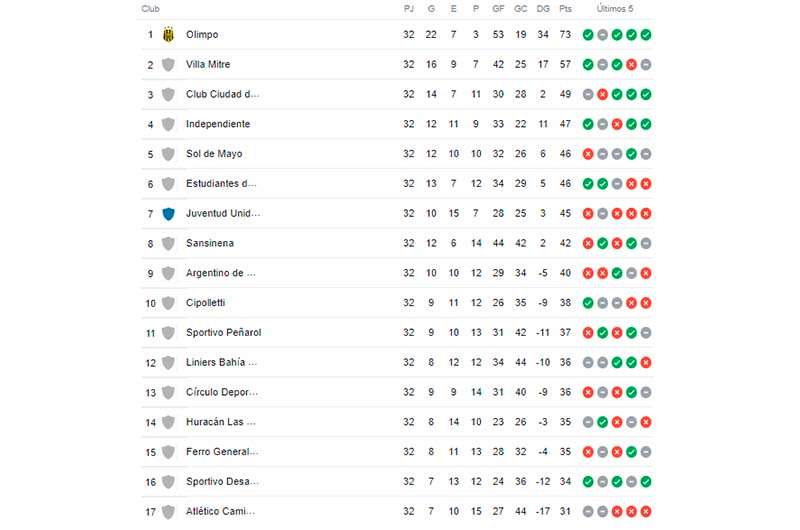Click the GF column header
This screenshot has width=800, height=530.
(x=498, y=9)
